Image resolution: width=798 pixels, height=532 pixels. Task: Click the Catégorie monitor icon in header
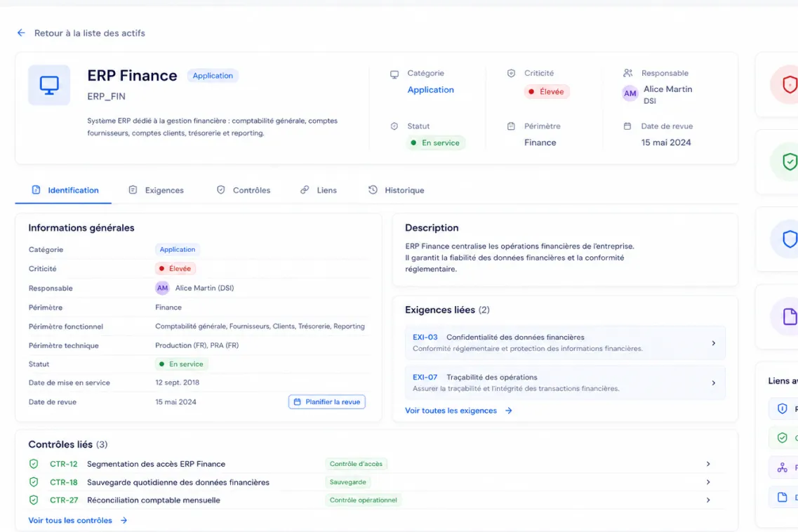coord(394,74)
